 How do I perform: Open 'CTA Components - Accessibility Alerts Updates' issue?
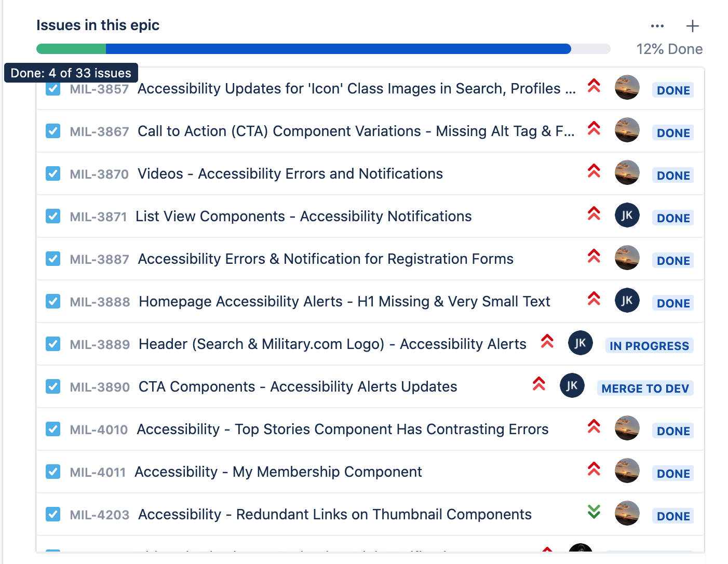coord(298,386)
